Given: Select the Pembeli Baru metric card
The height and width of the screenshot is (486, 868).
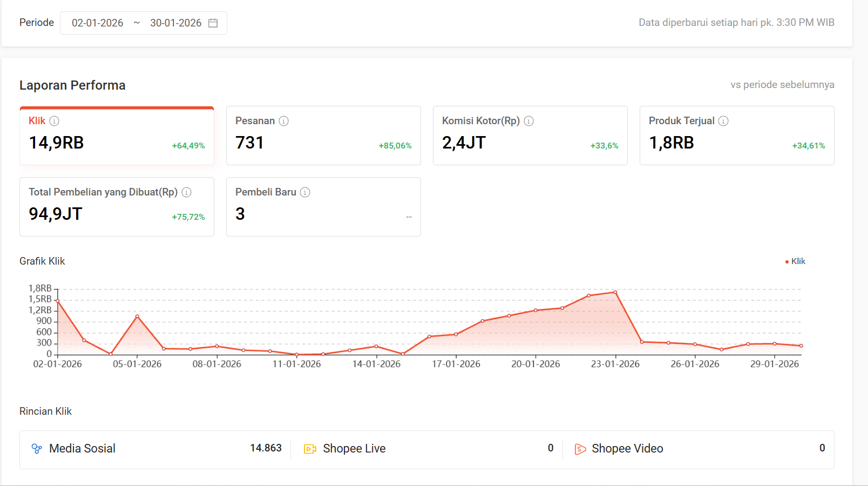Looking at the screenshot, I should coord(323,207).
